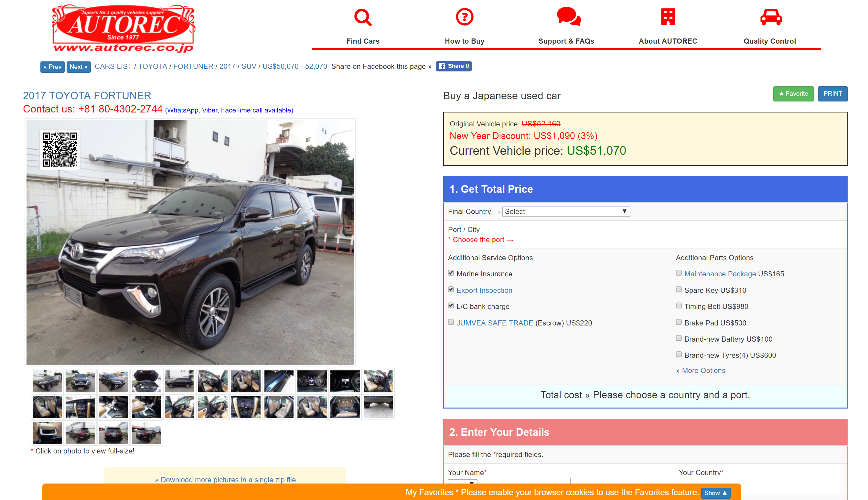Open last thumbnail in third row

pos(147,433)
